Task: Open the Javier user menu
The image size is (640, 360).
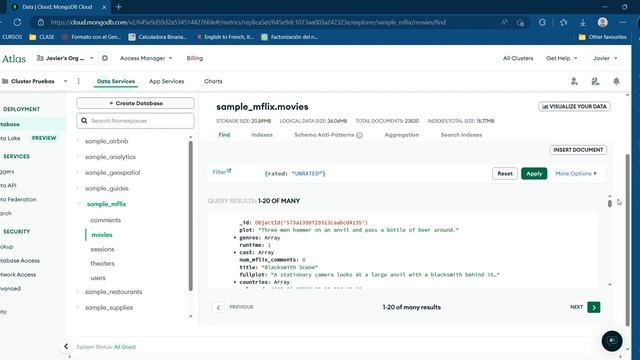Action: point(605,58)
